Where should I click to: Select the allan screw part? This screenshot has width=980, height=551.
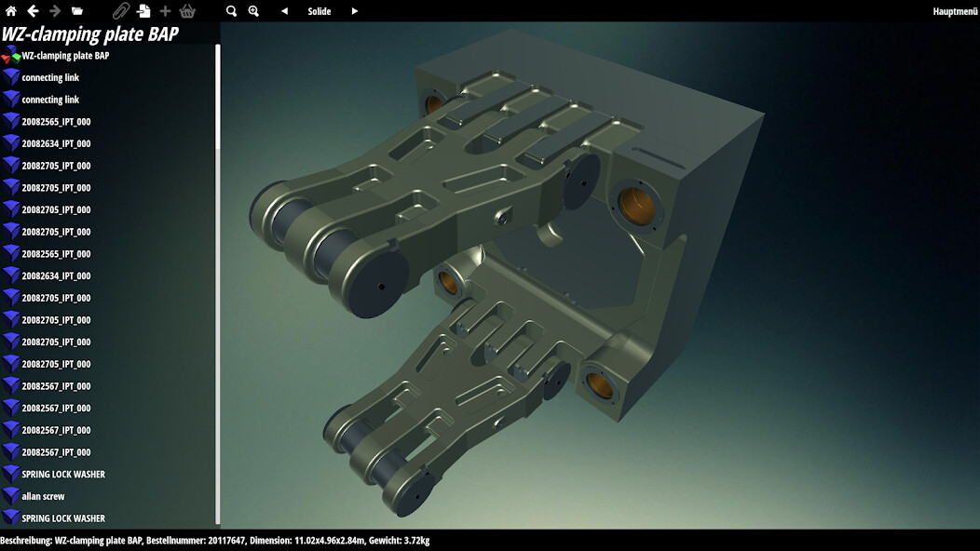coord(43,497)
